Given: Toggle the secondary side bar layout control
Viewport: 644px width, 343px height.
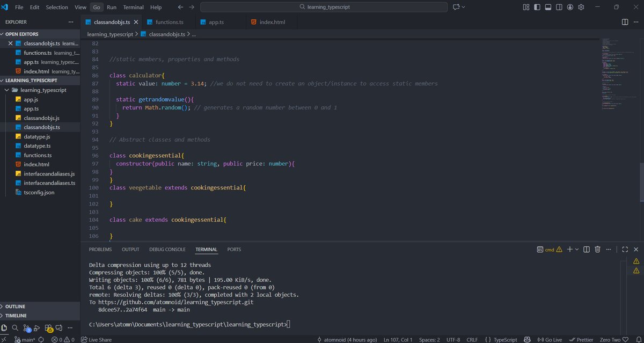Looking at the screenshot, I should pos(559,7).
